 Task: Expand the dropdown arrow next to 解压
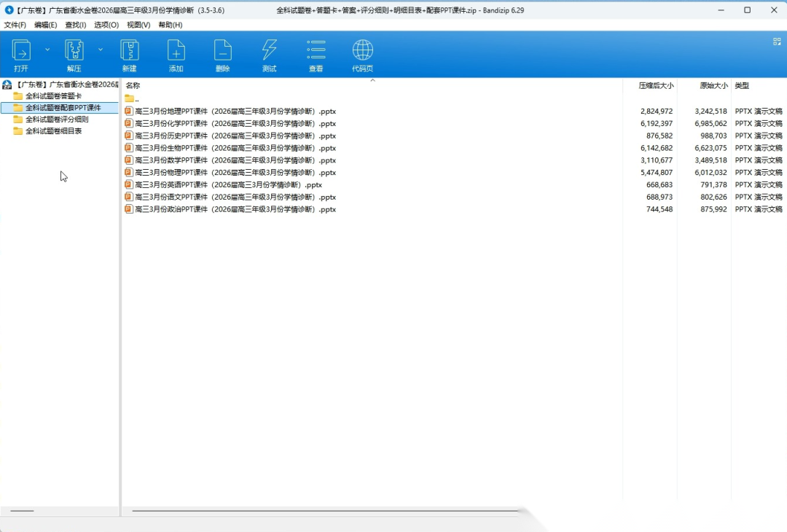coord(101,50)
